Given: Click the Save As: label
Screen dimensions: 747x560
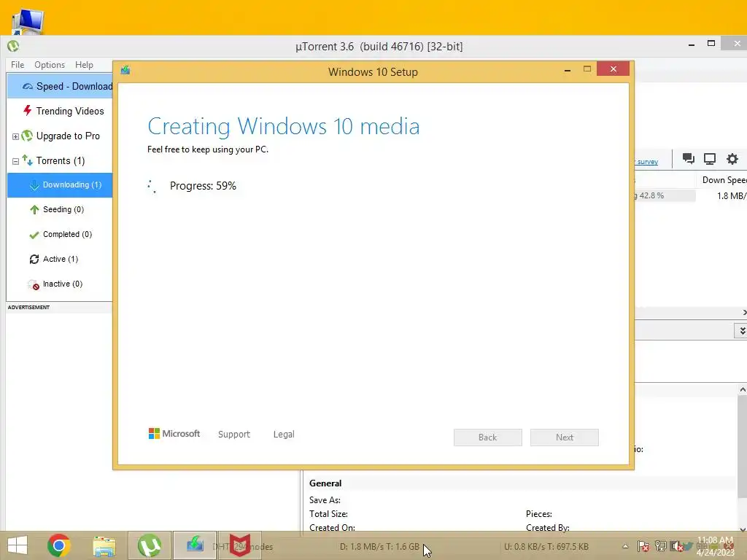Looking at the screenshot, I should point(325,500).
